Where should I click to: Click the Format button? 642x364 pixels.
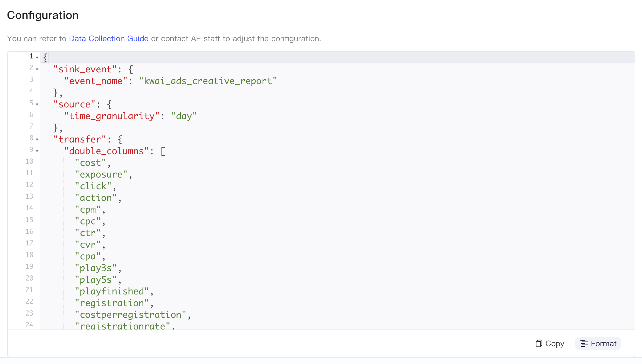(x=598, y=343)
